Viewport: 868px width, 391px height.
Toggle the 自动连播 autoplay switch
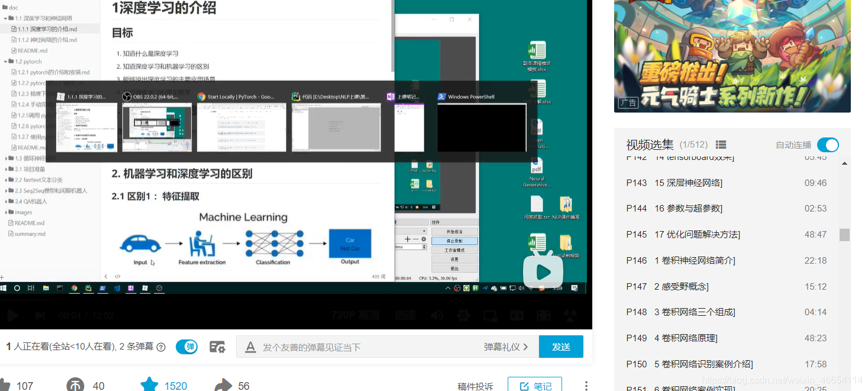click(828, 145)
